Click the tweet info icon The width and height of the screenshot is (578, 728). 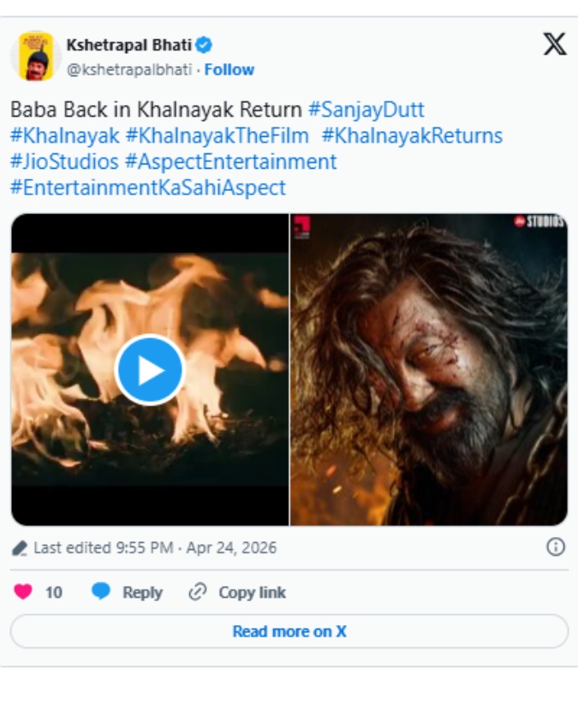pos(555,547)
